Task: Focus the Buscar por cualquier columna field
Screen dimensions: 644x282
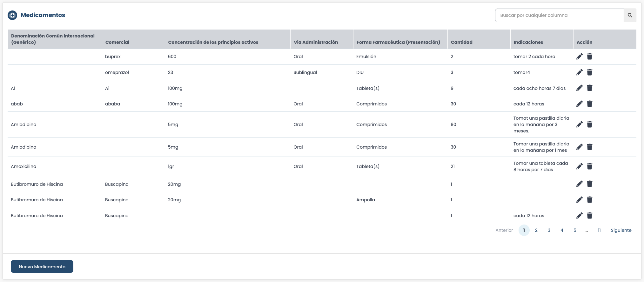Action: click(559, 15)
